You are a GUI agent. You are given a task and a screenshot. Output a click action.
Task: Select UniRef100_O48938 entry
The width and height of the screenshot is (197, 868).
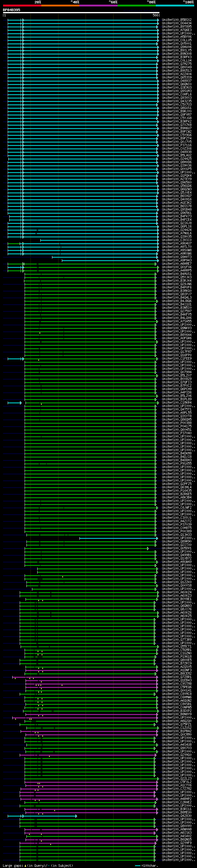pyautogui.click(x=177, y=152)
